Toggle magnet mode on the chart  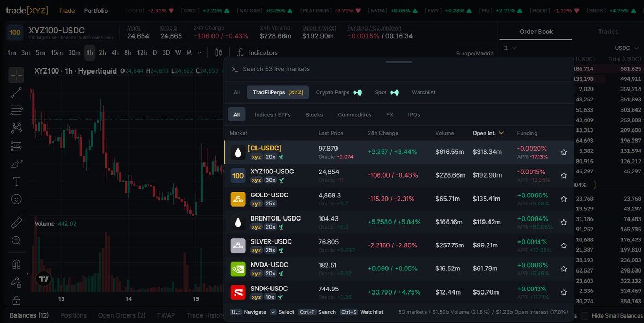[16, 264]
